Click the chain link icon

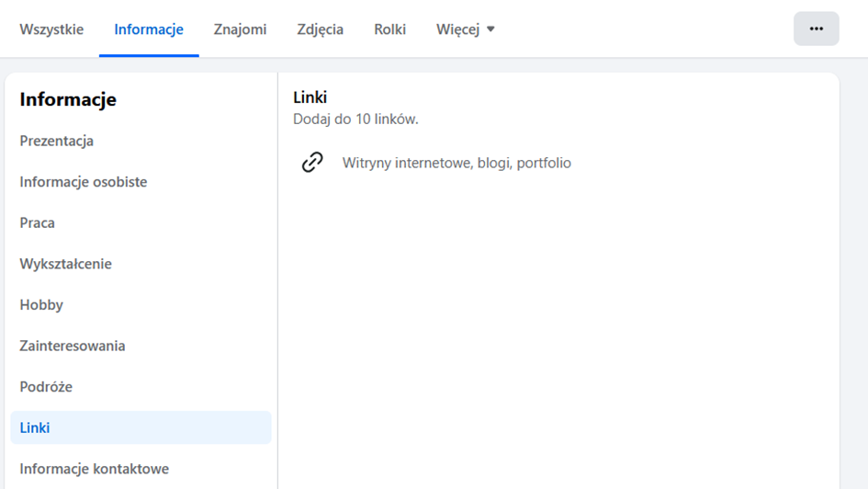312,163
